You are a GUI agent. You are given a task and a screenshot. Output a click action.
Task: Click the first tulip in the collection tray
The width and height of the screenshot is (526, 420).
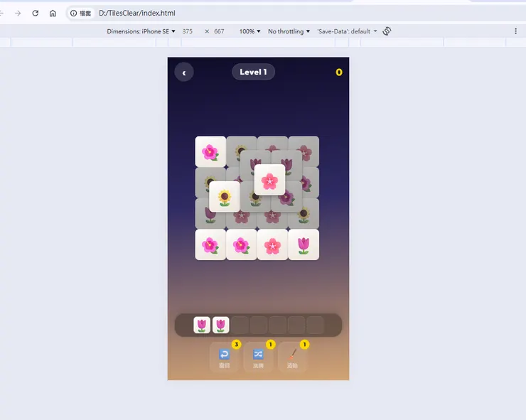tap(202, 325)
